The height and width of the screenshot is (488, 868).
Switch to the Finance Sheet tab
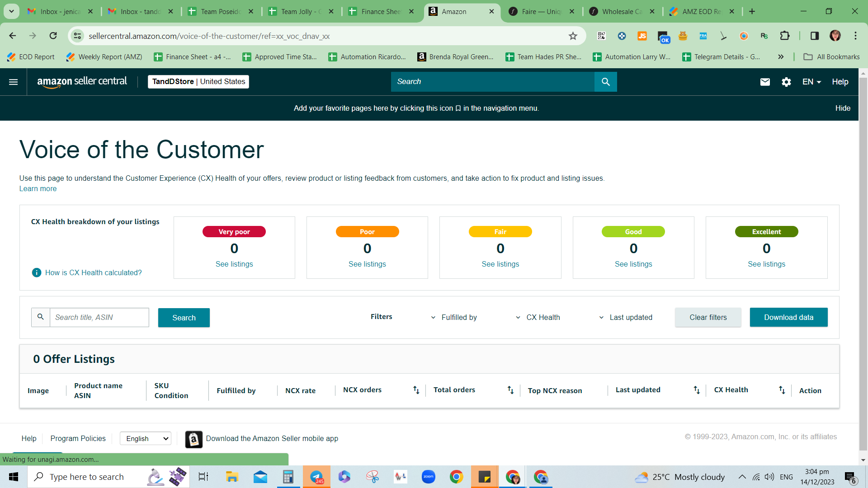tap(381, 11)
